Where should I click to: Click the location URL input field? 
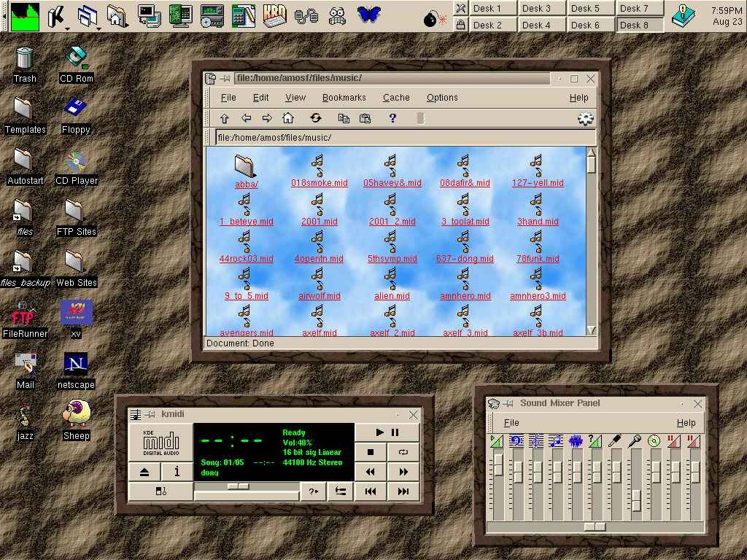(x=403, y=137)
